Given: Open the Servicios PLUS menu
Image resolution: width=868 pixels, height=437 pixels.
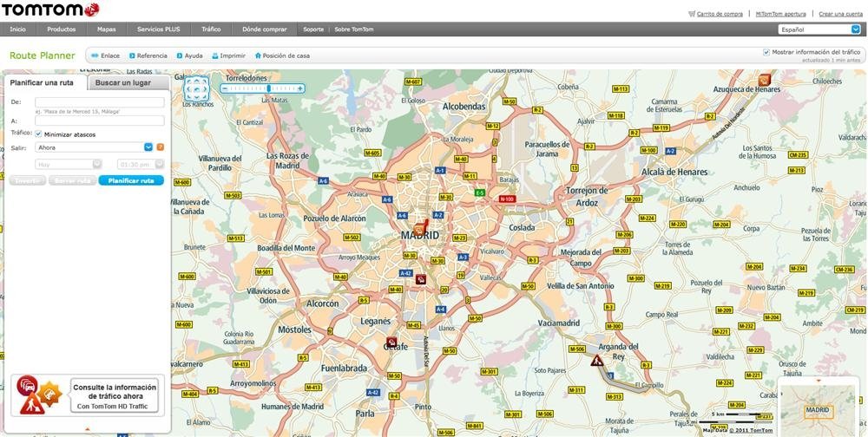Looking at the screenshot, I should pyautogui.click(x=158, y=29).
